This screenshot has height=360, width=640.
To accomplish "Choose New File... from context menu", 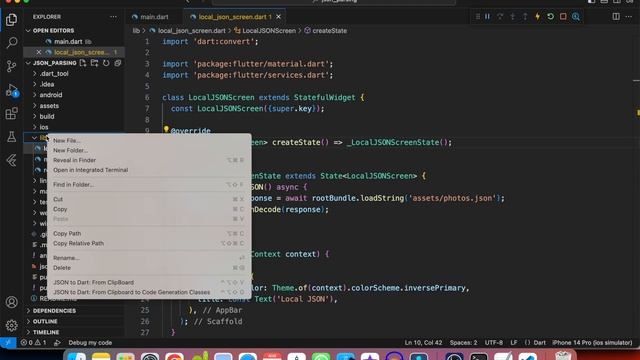I will pyautogui.click(x=149, y=140).
